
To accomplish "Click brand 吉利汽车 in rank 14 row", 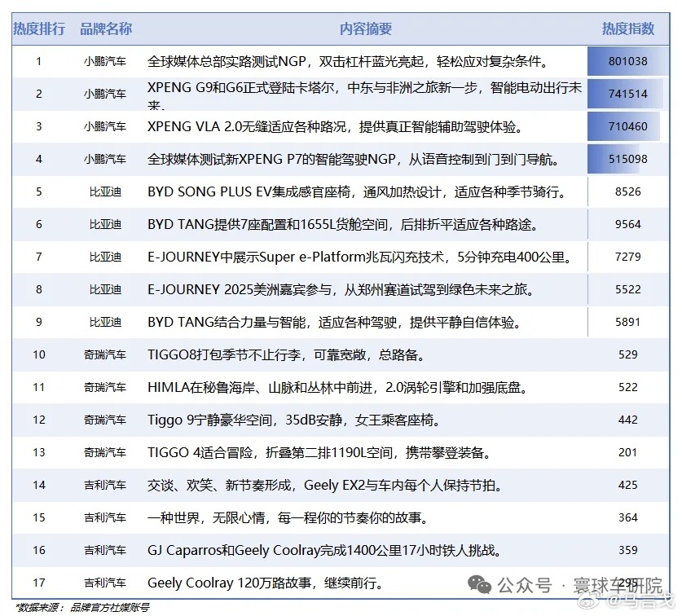I will [x=105, y=486].
